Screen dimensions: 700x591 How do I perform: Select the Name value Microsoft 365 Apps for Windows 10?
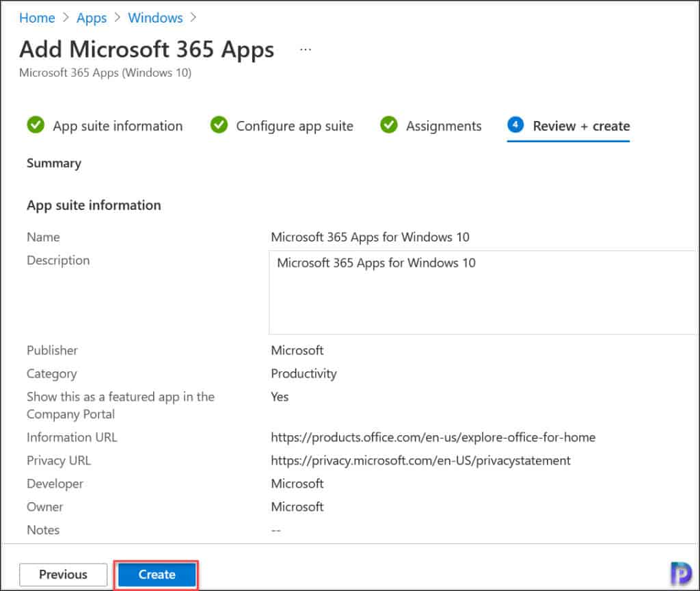click(x=370, y=237)
